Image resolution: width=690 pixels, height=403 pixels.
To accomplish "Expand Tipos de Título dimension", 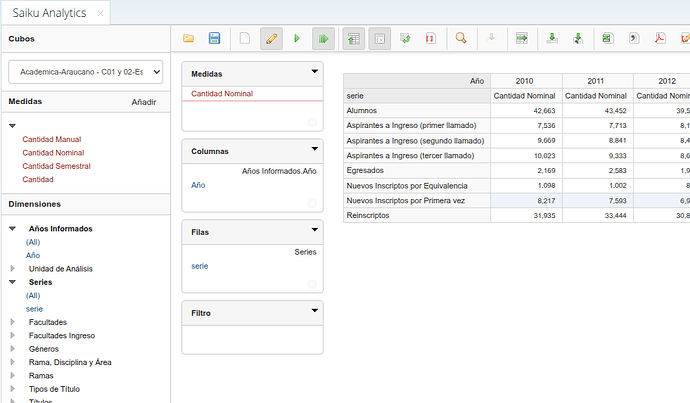I will coord(12,389).
